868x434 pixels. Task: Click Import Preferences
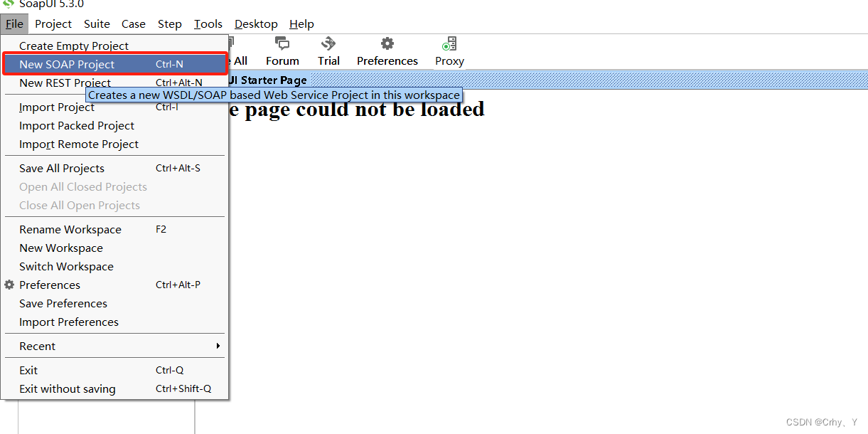coord(115,322)
